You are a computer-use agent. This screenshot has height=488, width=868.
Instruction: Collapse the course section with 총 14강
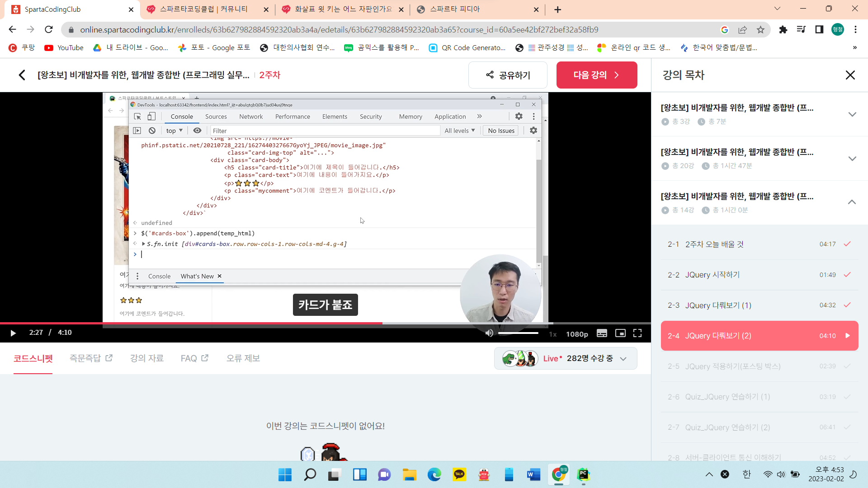[759, 202]
